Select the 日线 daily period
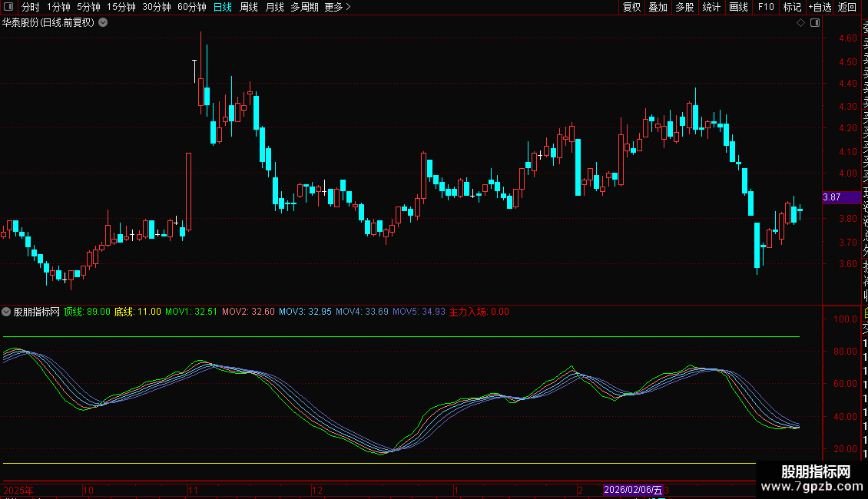Viewport: 868px width, 499px height. [x=223, y=7]
